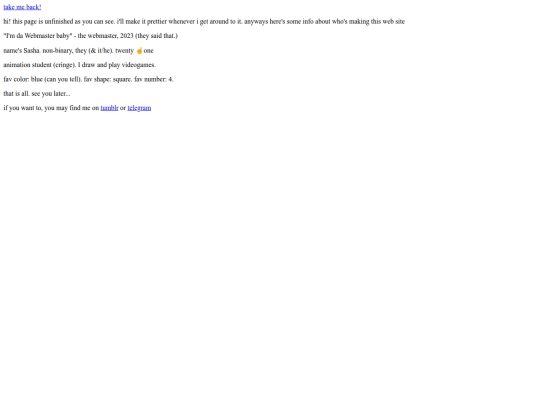Click the word "videogames"

coord(138,65)
